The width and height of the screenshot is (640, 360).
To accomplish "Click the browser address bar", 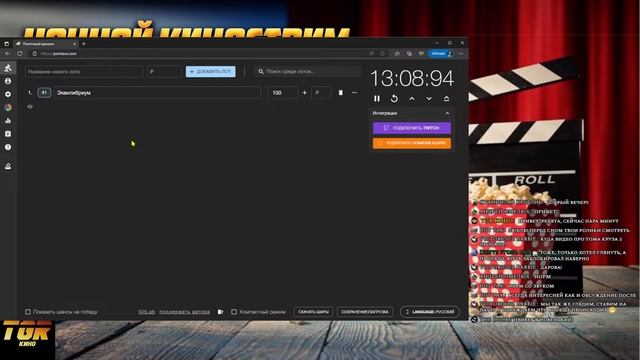I will 200,53.
